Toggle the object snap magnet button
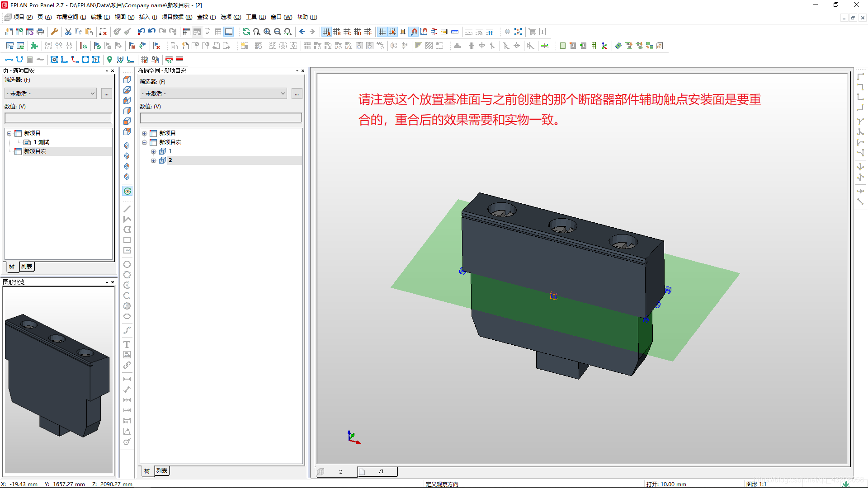The height and width of the screenshot is (488, 868). pyautogui.click(x=414, y=32)
